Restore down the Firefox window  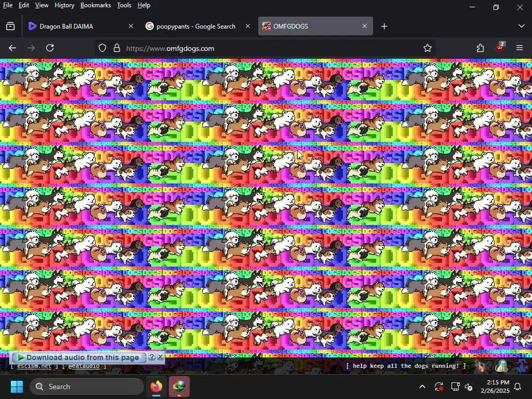pyautogui.click(x=496, y=7)
